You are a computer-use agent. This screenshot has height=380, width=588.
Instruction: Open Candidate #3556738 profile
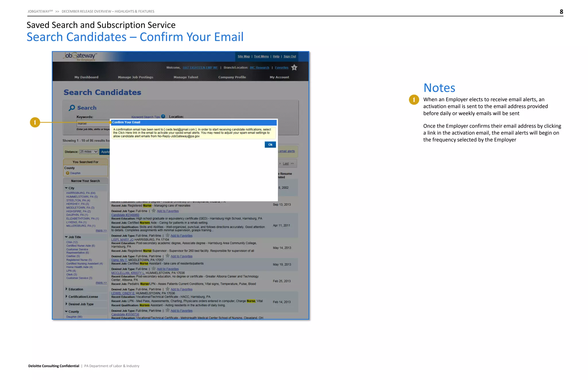pos(125,315)
